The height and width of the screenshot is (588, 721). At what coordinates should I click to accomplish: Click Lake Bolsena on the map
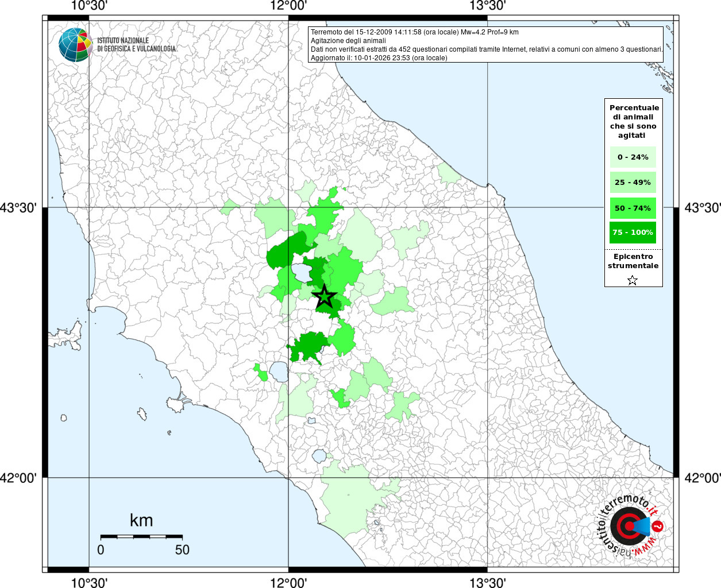point(280,372)
